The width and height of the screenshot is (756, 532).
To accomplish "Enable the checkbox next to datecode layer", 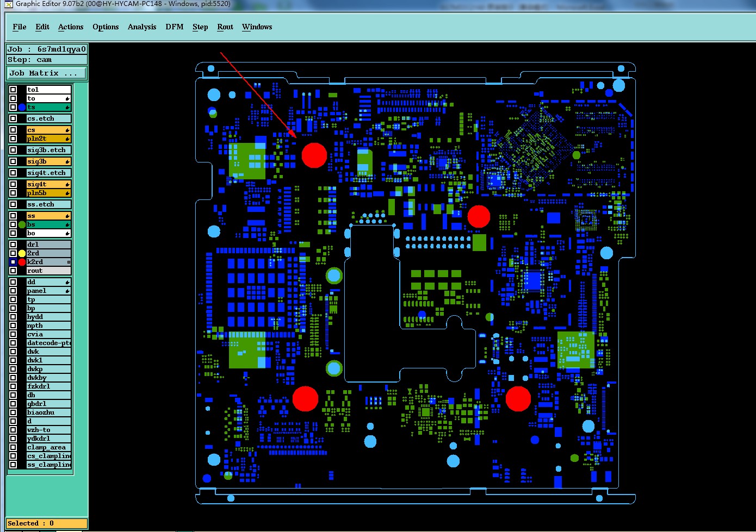I will point(13,343).
